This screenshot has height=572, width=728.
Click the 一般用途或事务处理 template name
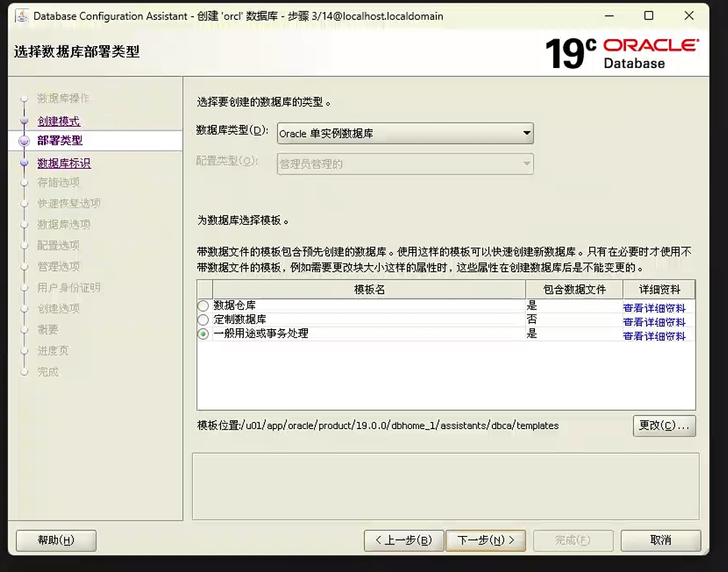click(x=261, y=333)
